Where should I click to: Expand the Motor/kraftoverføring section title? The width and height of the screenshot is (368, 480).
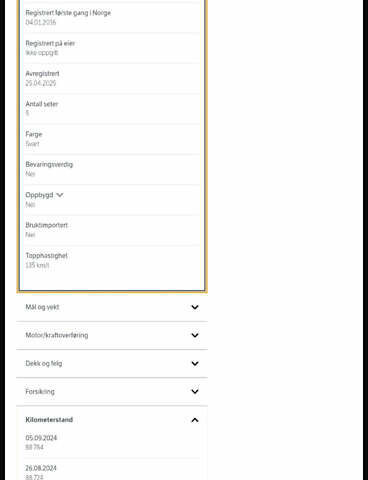[57, 335]
